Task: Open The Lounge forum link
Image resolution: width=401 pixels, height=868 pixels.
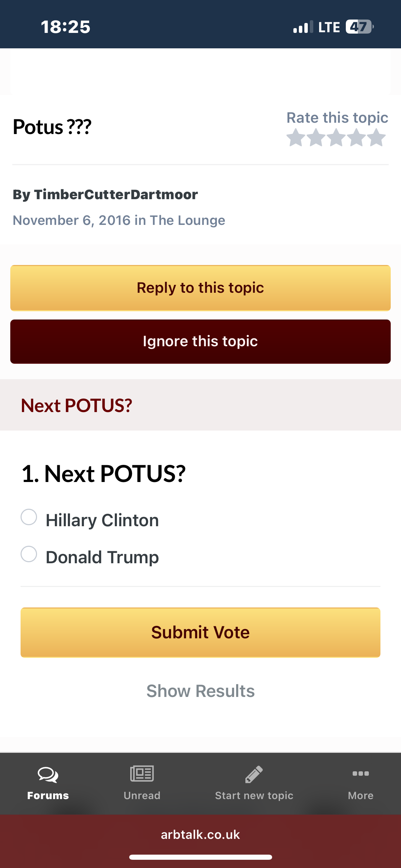Action: coord(187,220)
